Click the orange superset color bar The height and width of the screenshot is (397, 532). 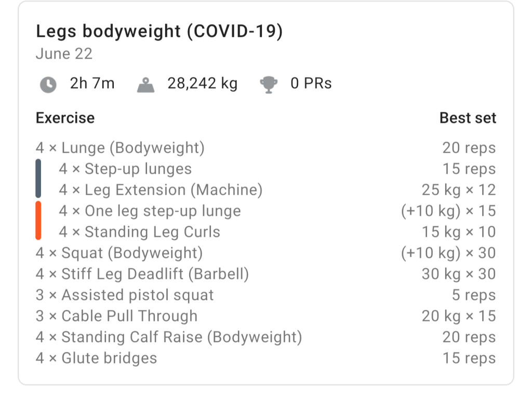[38, 221]
